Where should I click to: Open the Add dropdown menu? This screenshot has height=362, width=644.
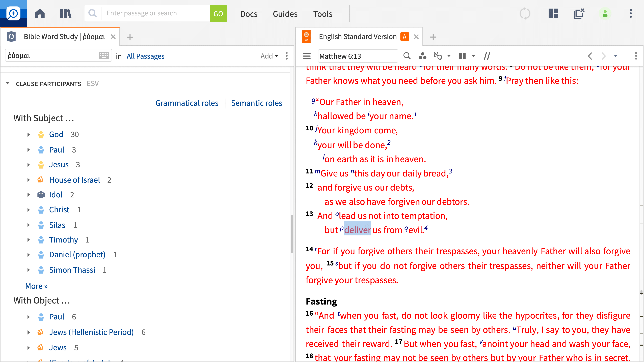(269, 56)
